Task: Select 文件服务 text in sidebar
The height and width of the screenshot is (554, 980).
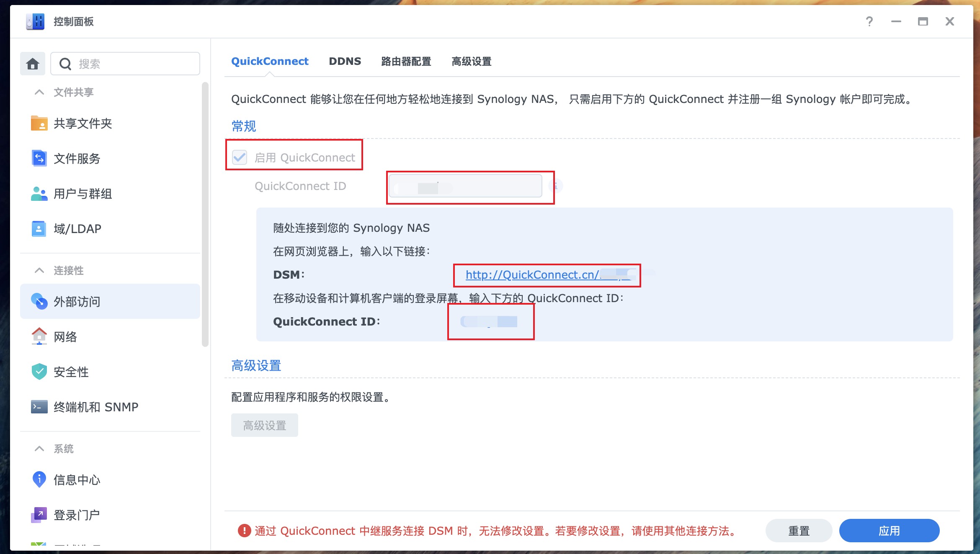Action: [x=77, y=159]
